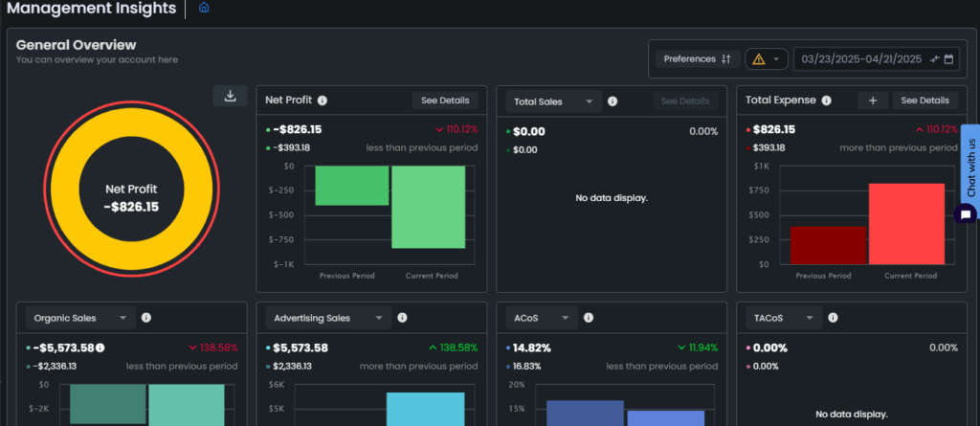Open the chat bubble icon

point(966,215)
